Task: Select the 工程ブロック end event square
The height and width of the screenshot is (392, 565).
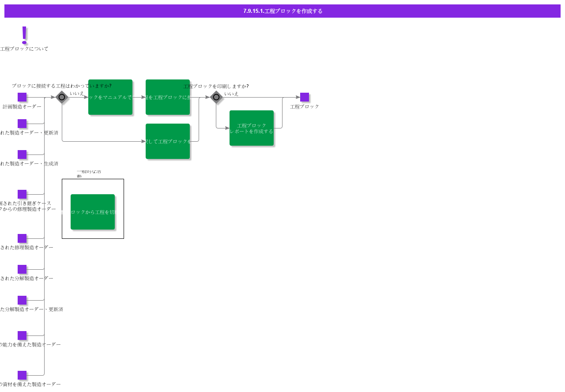Action: click(x=305, y=97)
